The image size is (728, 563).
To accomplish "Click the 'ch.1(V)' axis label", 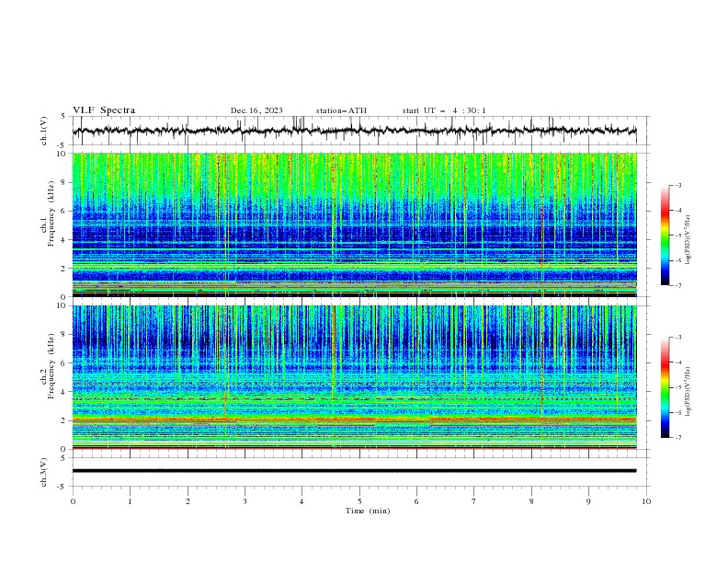I will tap(44, 131).
